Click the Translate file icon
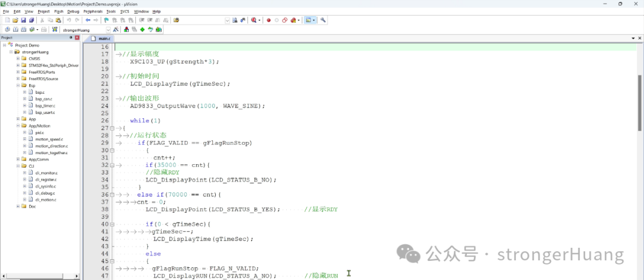The image size is (644, 280). (x=7, y=30)
